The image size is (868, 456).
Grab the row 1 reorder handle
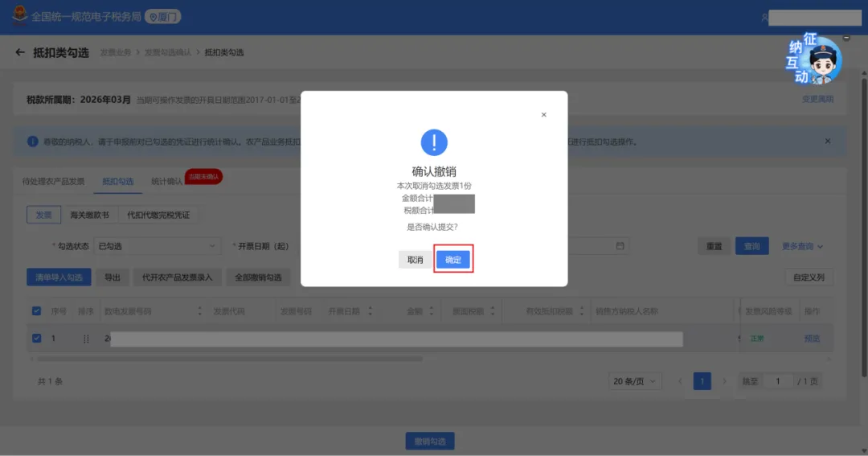tap(86, 339)
